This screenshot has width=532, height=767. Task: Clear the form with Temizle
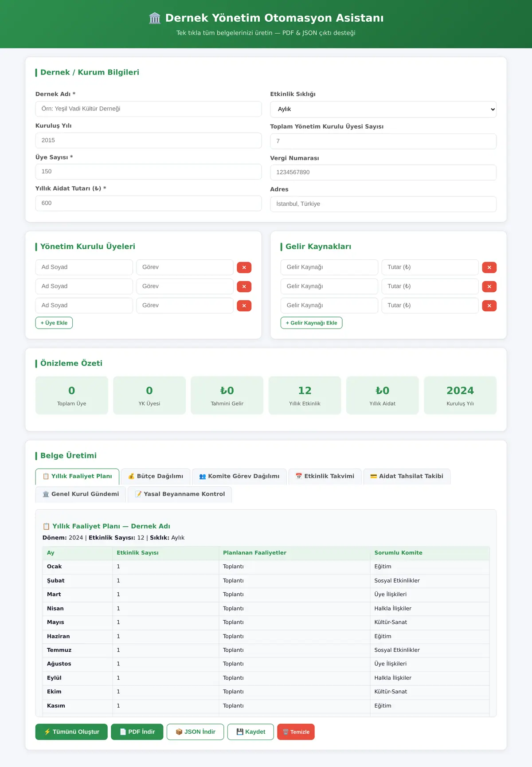tap(296, 732)
